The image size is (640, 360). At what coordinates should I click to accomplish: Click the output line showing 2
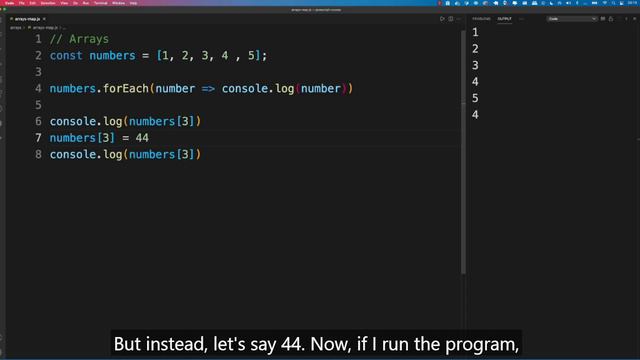[x=475, y=49]
